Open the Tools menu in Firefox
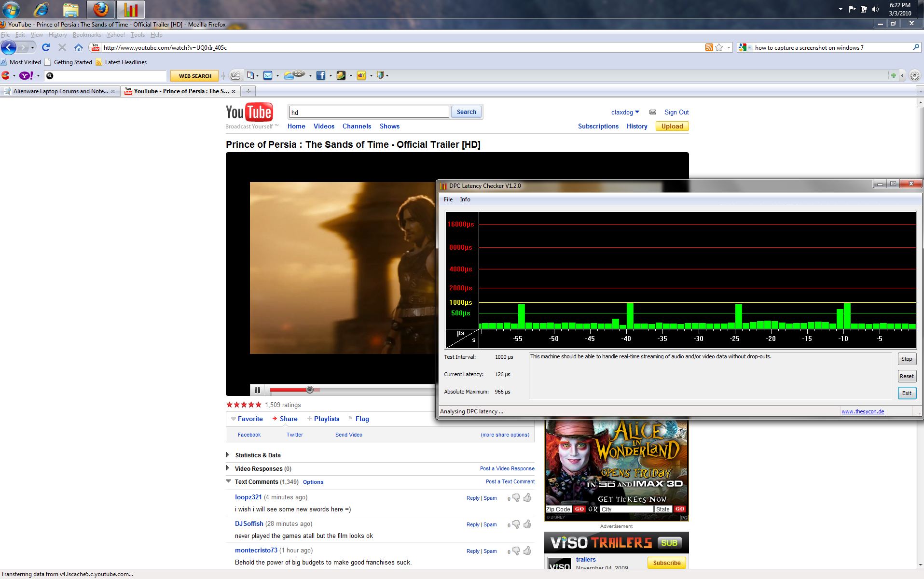 [x=138, y=35]
